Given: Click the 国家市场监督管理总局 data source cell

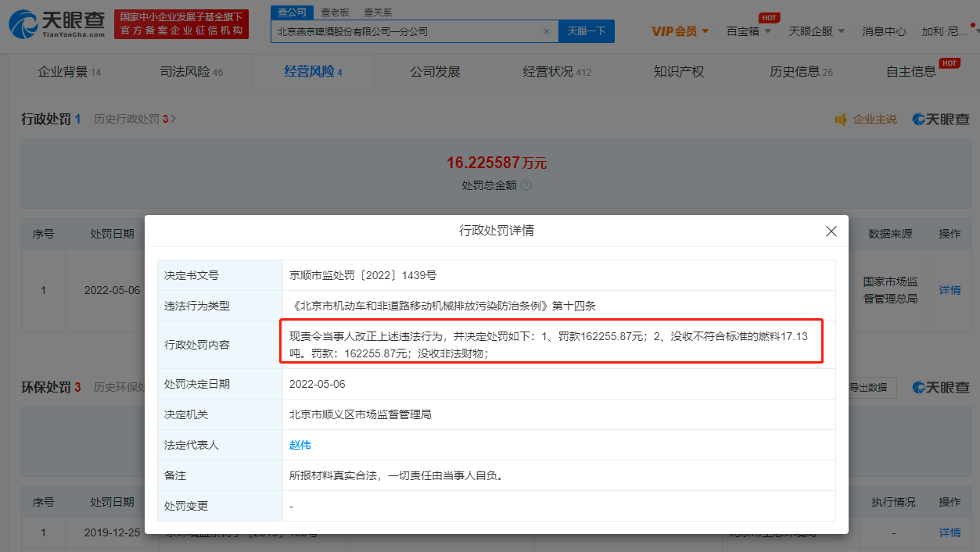Looking at the screenshot, I should 890,290.
